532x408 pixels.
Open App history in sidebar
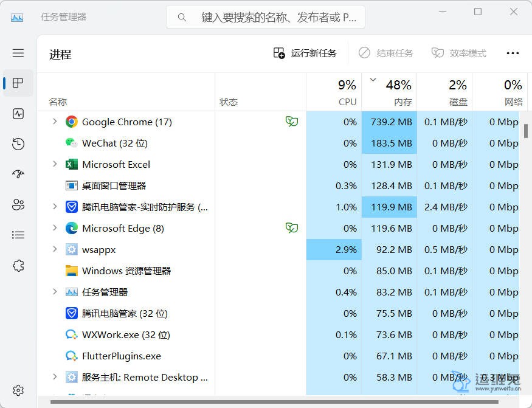18,144
